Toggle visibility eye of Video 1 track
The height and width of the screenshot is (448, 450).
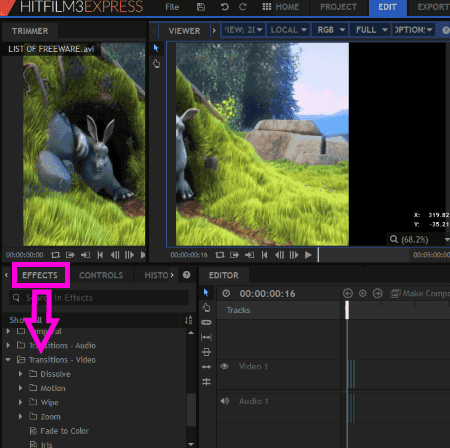pos(224,366)
